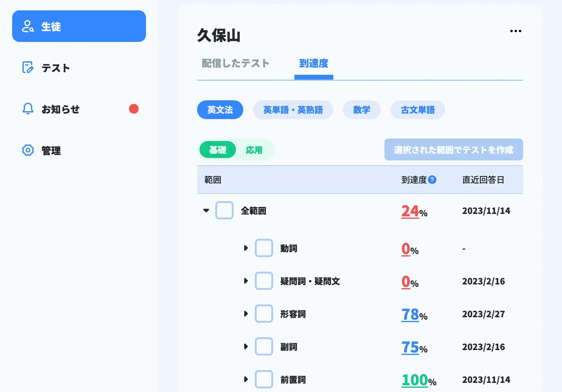
Task: Click the お知らせ bell icon
Action: (28, 109)
